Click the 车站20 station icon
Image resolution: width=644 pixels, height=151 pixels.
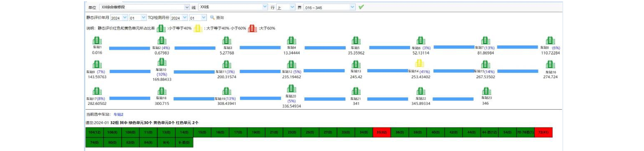coord(291,89)
